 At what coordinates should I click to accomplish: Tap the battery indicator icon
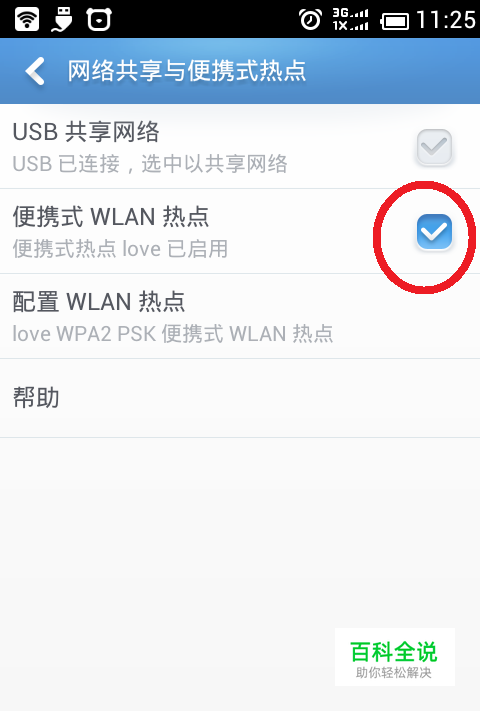click(394, 21)
